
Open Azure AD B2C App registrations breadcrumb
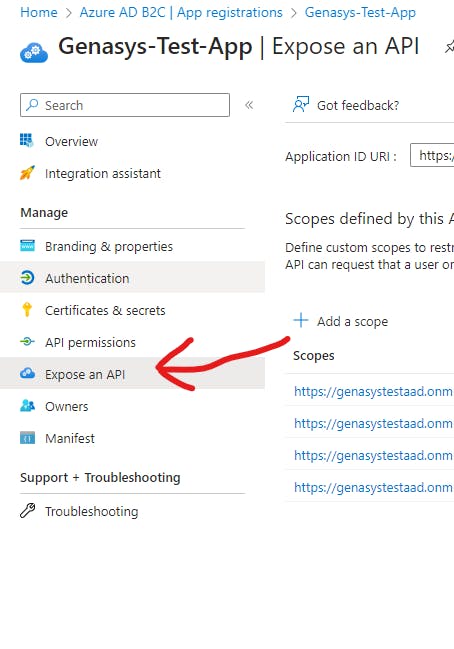pyautogui.click(x=181, y=12)
